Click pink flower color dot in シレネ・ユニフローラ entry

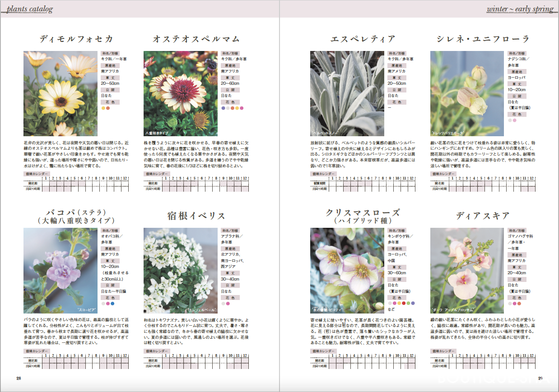click(x=515, y=120)
